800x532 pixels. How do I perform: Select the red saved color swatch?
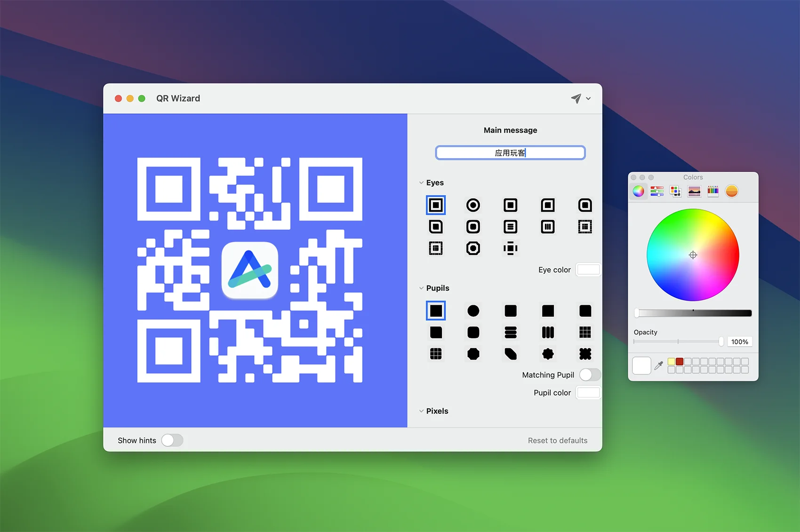pos(680,362)
